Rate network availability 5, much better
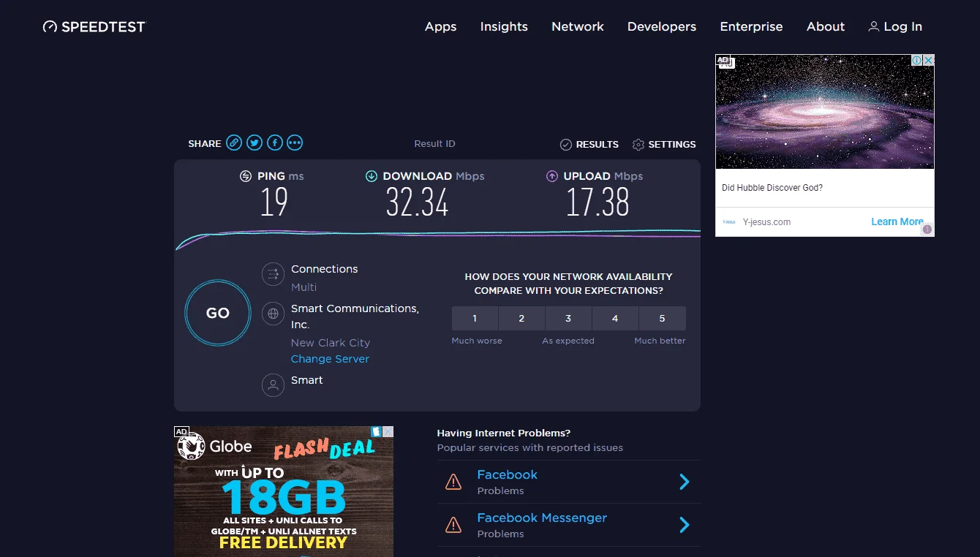 (x=662, y=319)
